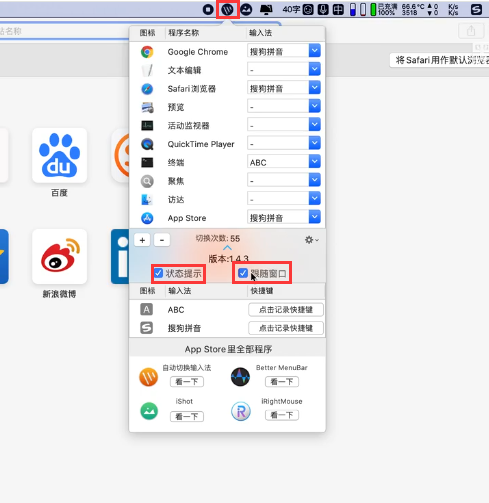The image size is (489, 503).
Task: Open input method dropdown for Safari浏览器
Action: pos(314,88)
